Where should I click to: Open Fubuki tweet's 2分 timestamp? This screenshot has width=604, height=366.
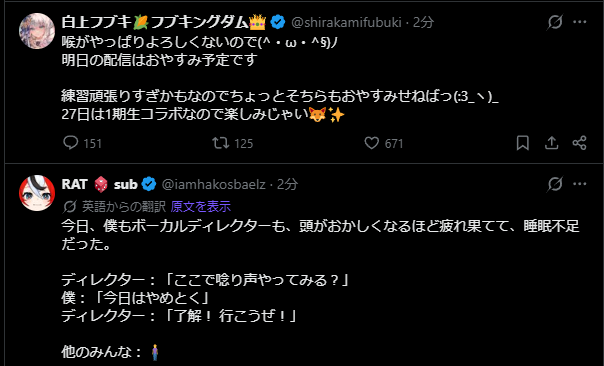[x=423, y=22]
